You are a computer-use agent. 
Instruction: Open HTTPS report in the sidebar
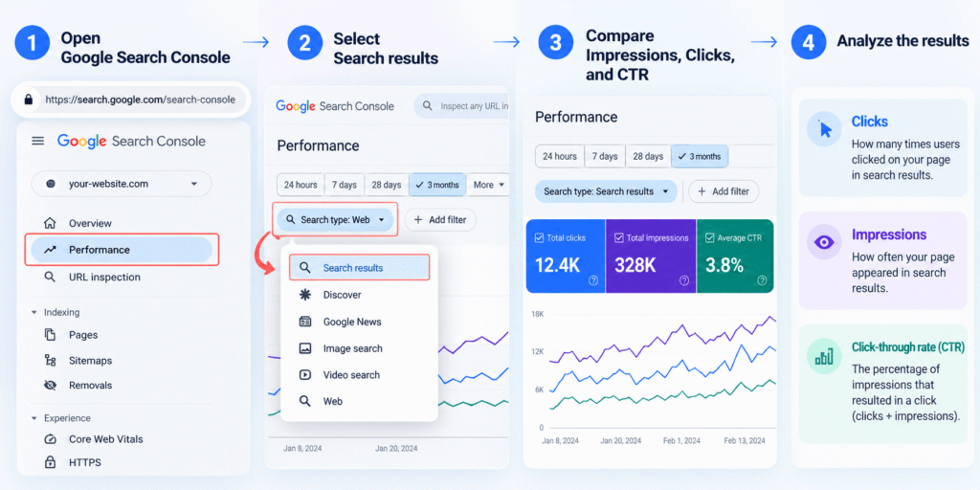click(84, 462)
